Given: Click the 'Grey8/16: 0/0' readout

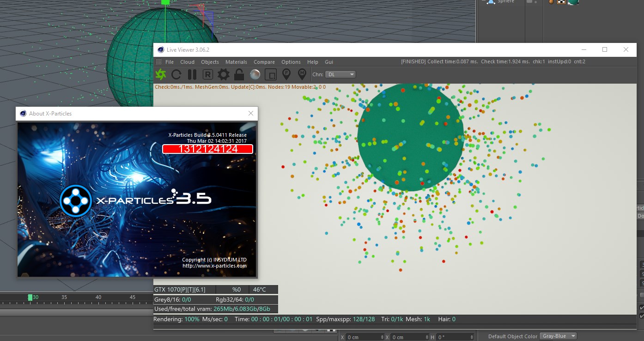Looking at the screenshot, I should (x=172, y=299).
